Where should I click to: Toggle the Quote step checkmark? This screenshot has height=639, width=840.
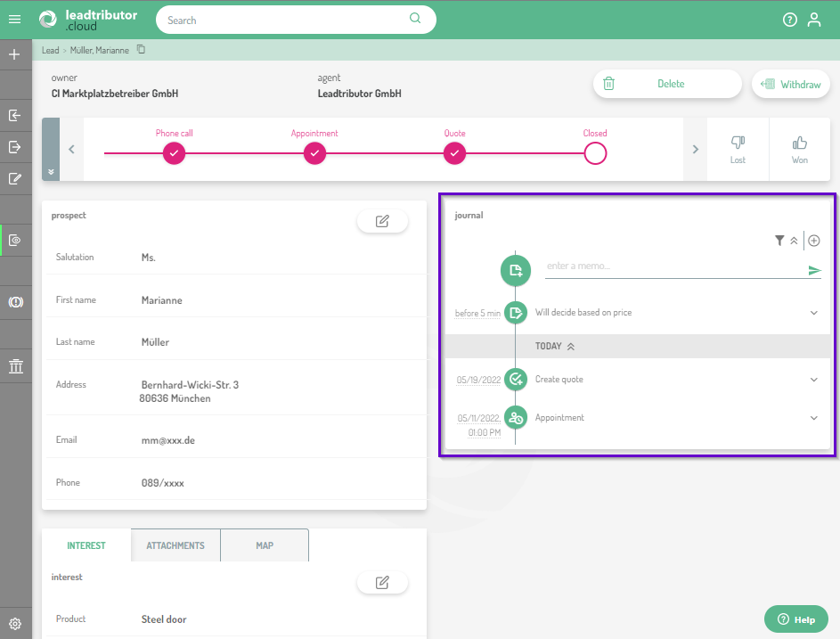454,153
